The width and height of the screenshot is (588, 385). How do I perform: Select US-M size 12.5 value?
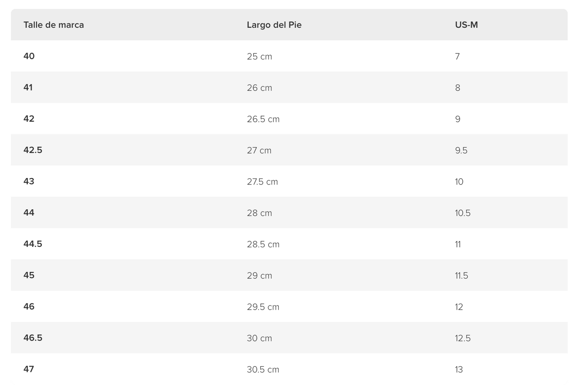coord(463,338)
